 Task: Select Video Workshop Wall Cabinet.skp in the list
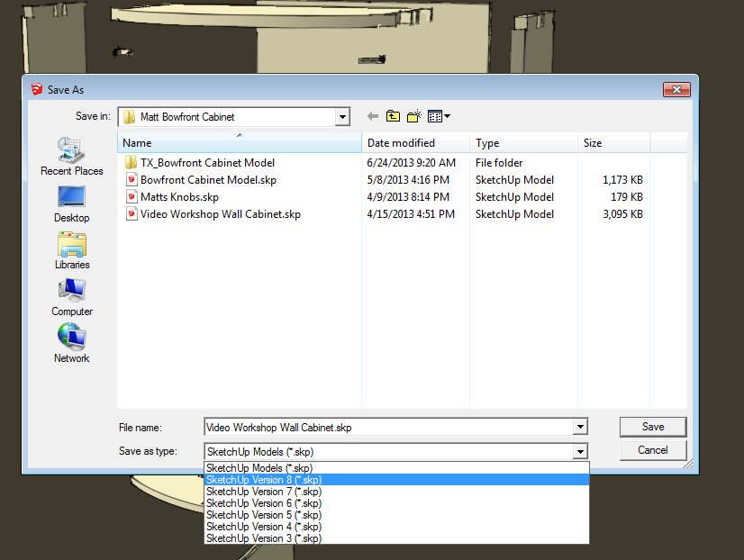[x=220, y=214]
